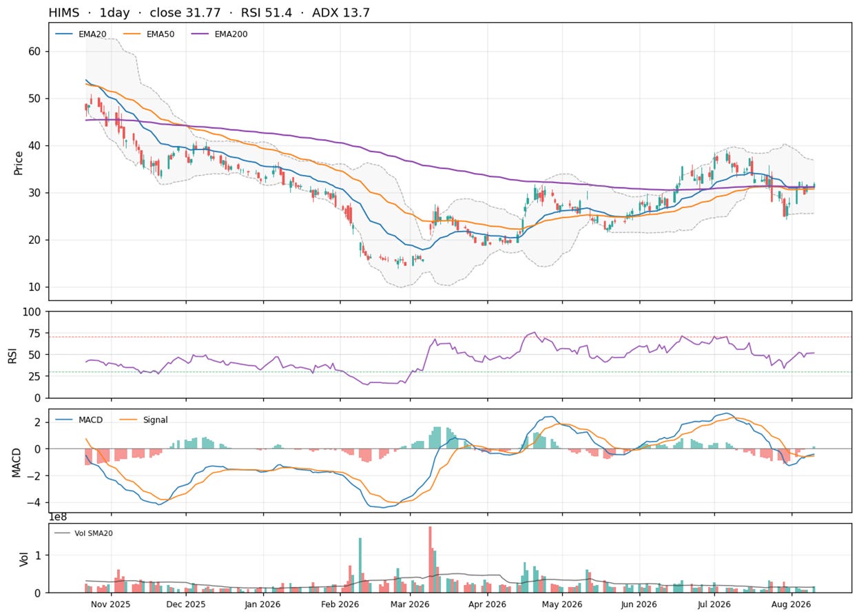Click the EMA20 legend label
Screen dimensions: 859x616
click(x=92, y=34)
